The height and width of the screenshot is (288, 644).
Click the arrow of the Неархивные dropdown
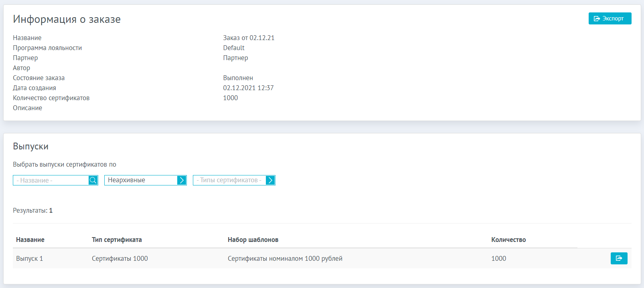coord(182,180)
